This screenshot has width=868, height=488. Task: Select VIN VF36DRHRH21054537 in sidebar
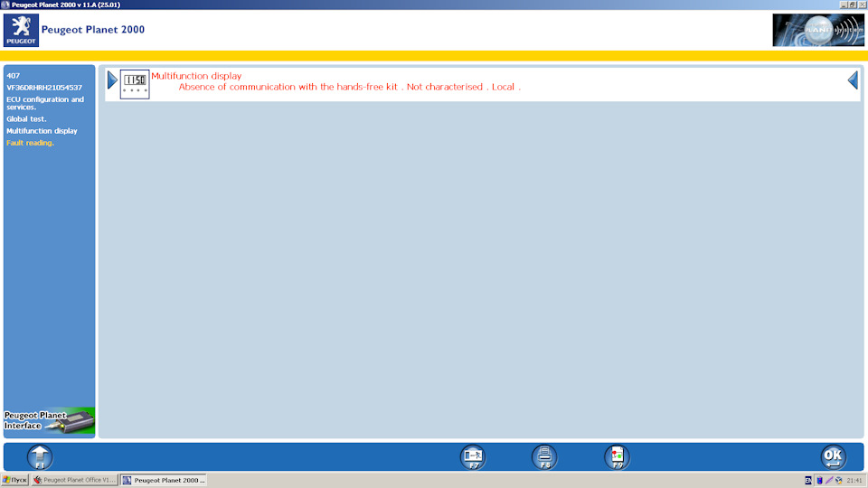click(x=44, y=88)
